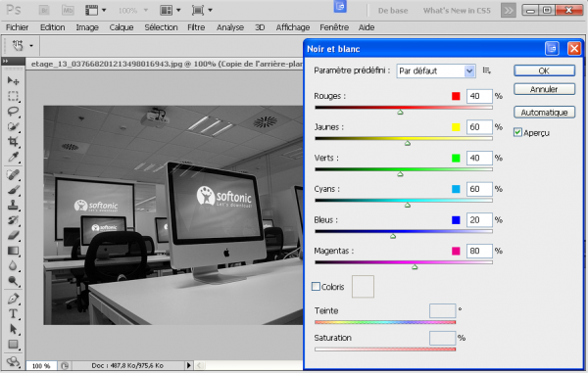Open the Sélection menu
Image resolution: width=588 pixels, height=373 pixels.
(x=161, y=27)
